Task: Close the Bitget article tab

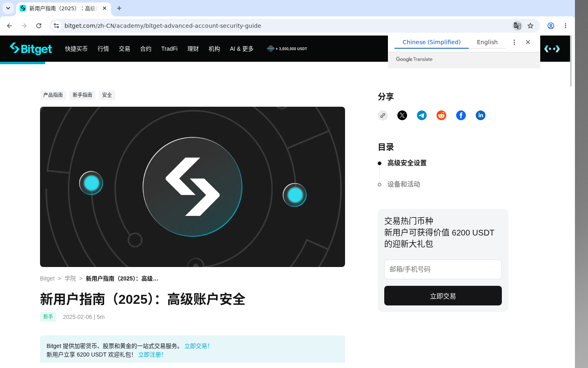Action: point(105,8)
